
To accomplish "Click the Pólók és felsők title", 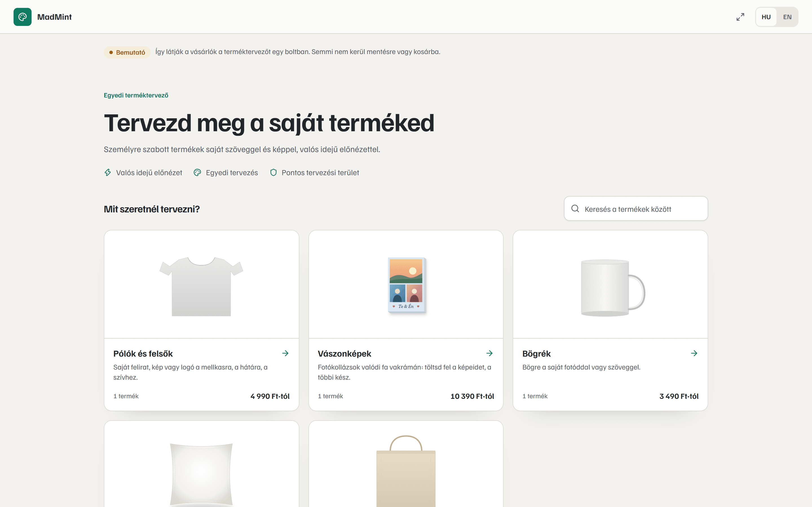I will 143,353.
